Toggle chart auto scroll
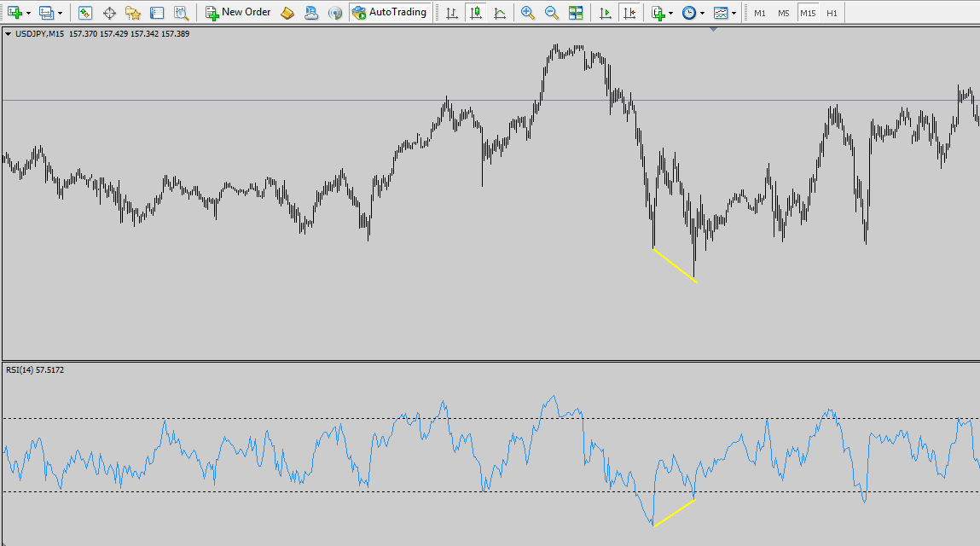This screenshot has width=980, height=546. (x=606, y=13)
